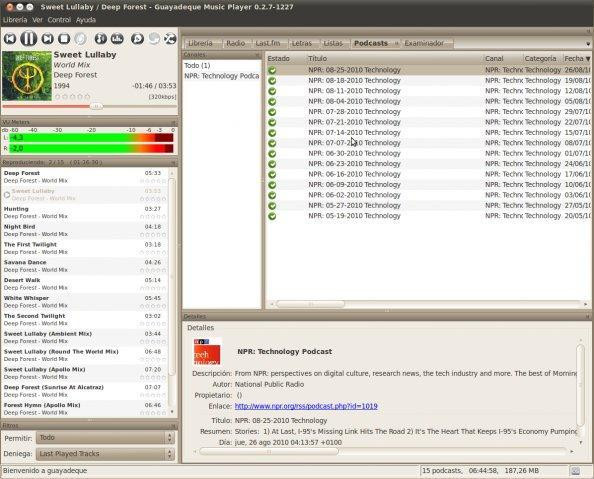Pause playback with the pause button
The image size is (594, 479).
coord(28,39)
